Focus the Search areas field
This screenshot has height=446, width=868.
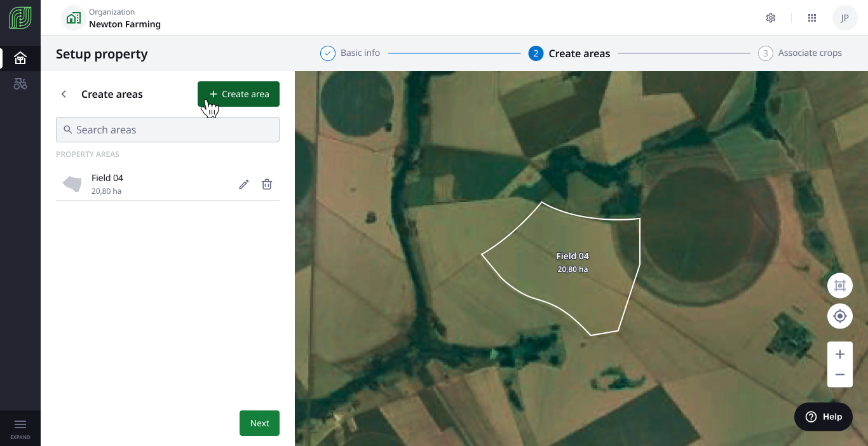point(168,130)
